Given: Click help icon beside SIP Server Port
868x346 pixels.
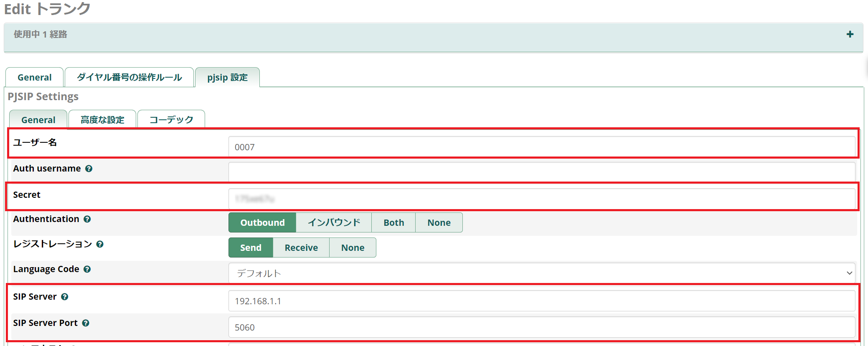Looking at the screenshot, I should point(86,323).
